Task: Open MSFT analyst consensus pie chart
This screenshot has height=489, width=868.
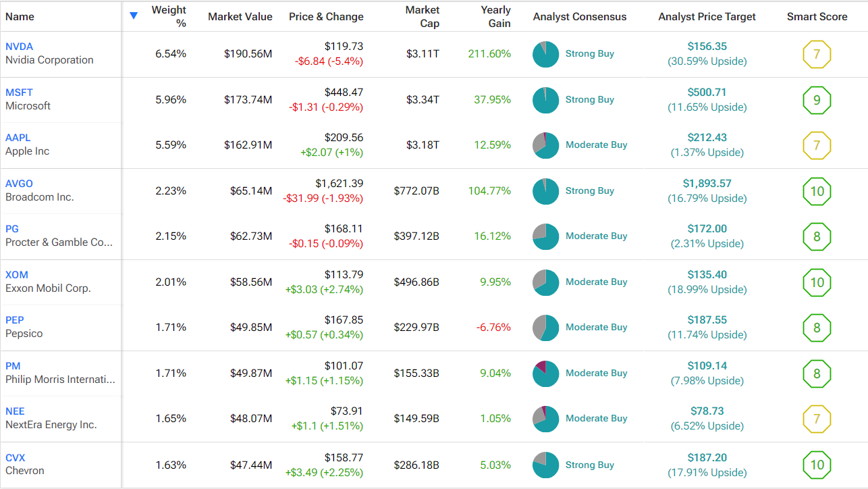Action: tap(545, 100)
